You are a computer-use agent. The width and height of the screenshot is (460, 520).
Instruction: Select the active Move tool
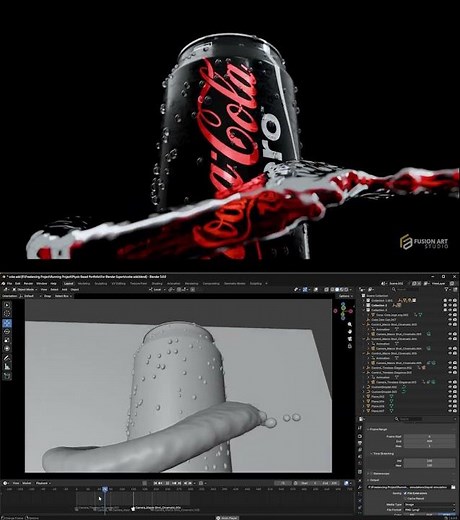pyautogui.click(x=7, y=323)
